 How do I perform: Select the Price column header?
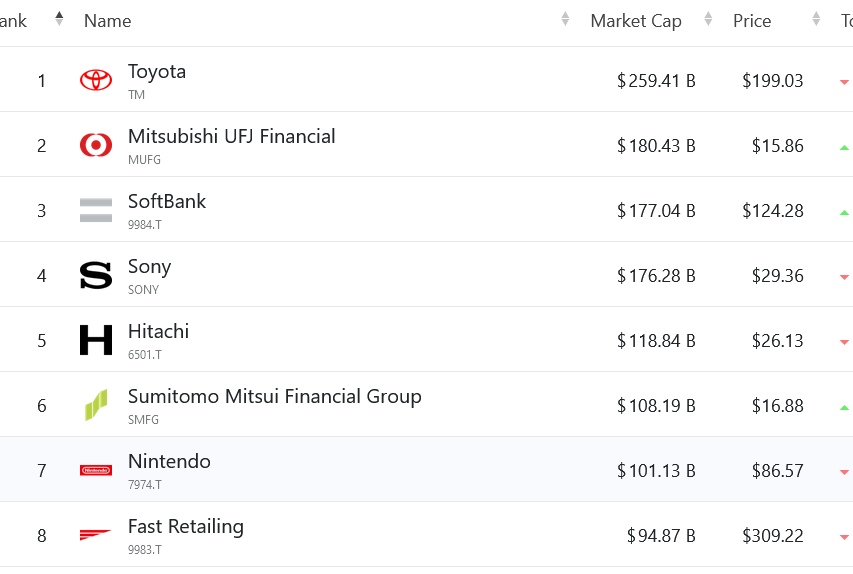[752, 21]
